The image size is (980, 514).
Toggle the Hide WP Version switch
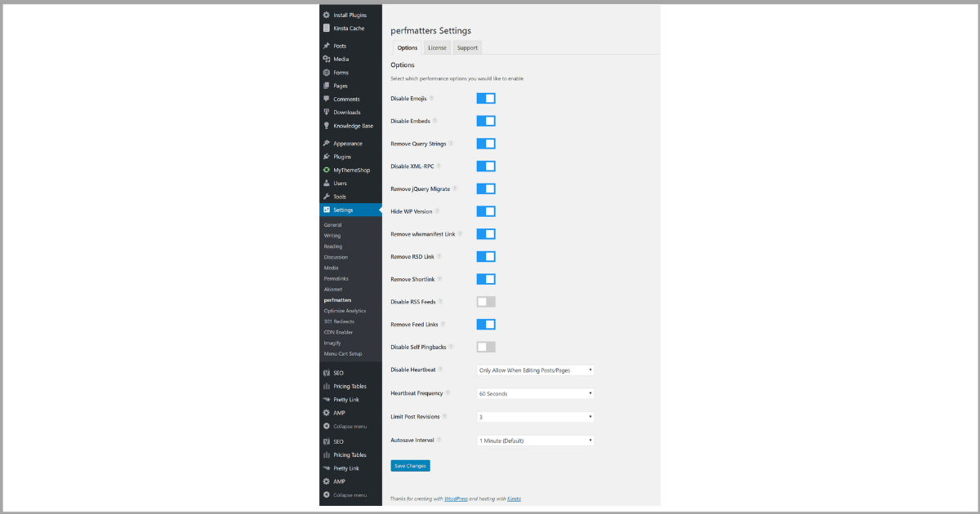[486, 211]
